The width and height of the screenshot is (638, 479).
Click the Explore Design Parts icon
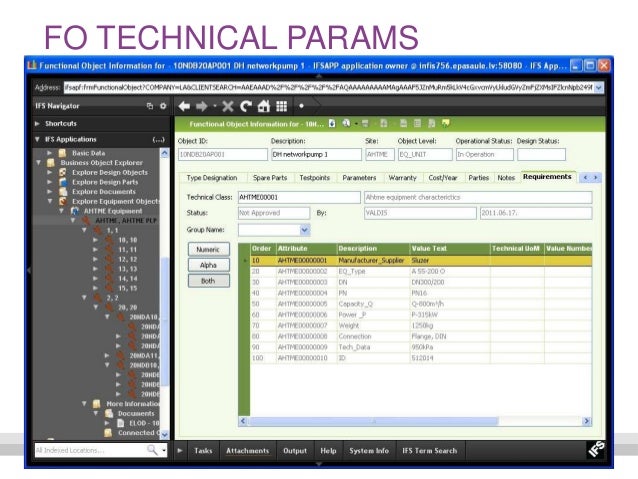click(63, 182)
